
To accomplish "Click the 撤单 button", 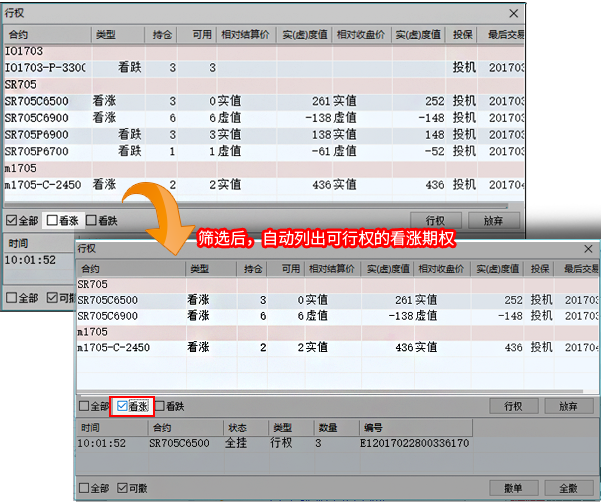I will click(x=512, y=488).
